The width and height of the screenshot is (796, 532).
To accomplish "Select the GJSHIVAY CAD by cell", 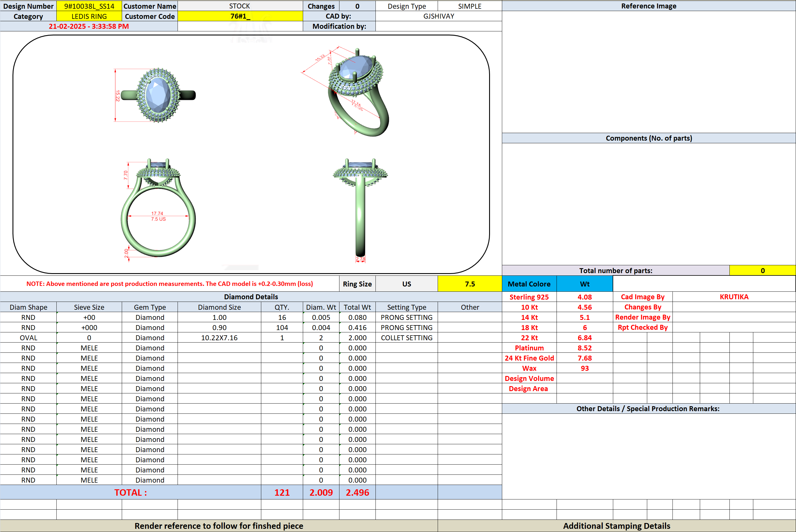I will 438,16.
